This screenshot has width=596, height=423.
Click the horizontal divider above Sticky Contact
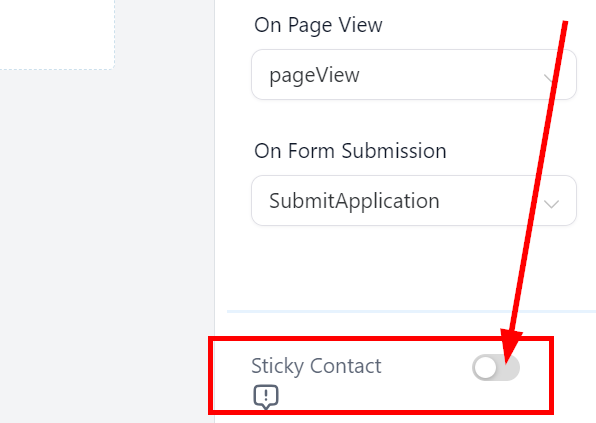coord(411,311)
